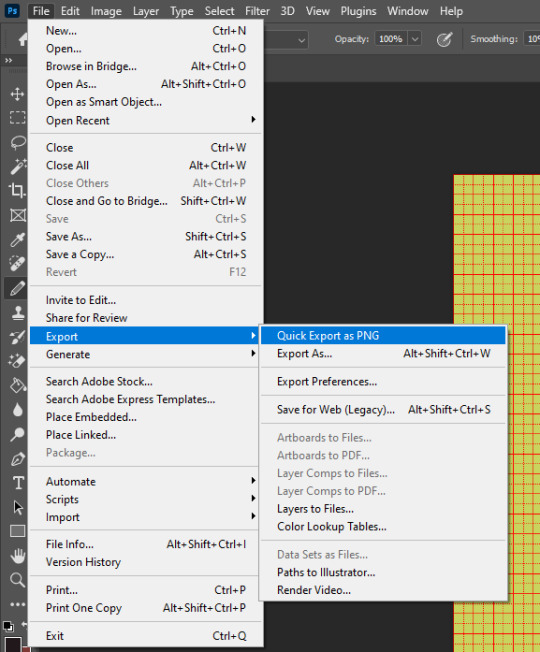This screenshot has width=540, height=652.
Task: Select the Crop tool
Action: [17, 190]
